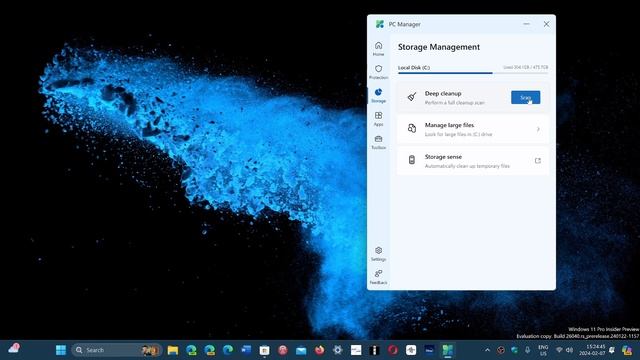Screen dimensions: 640x360
Task: Open the clock and date flyout
Action: (x=592, y=350)
